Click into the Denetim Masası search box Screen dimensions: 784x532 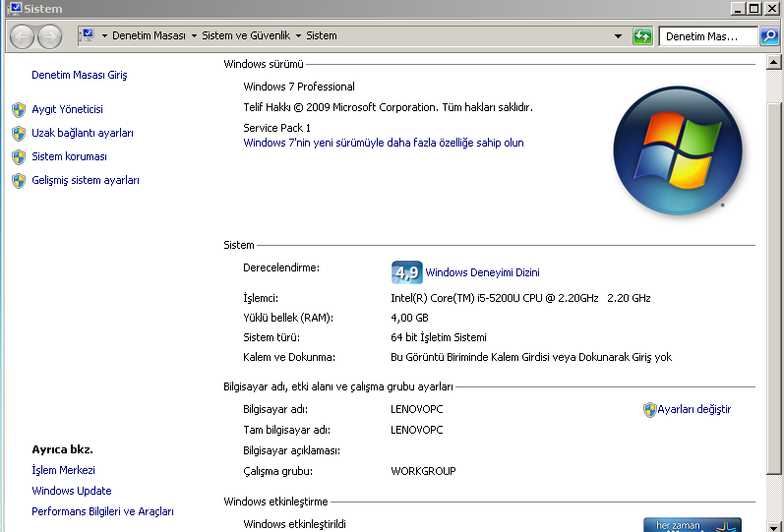(707, 36)
